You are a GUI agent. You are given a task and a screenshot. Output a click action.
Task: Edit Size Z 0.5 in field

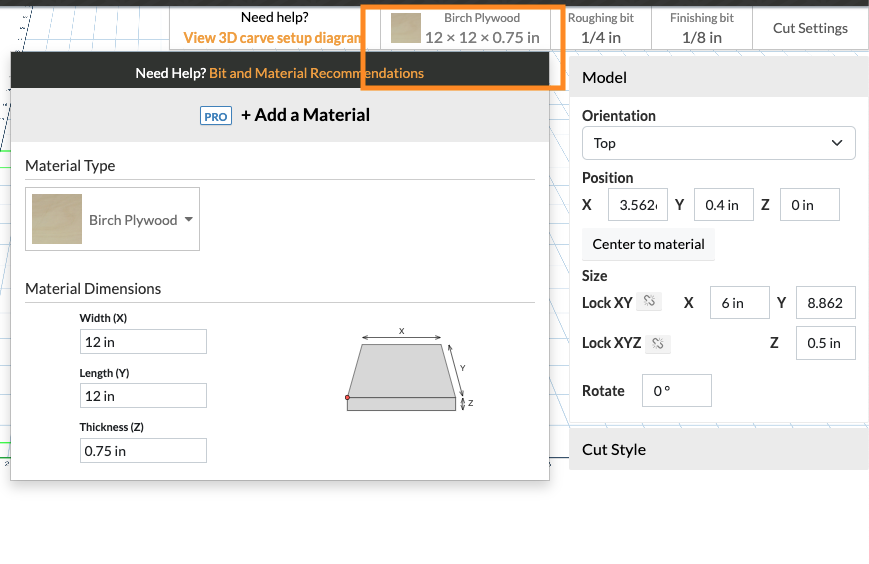point(825,343)
